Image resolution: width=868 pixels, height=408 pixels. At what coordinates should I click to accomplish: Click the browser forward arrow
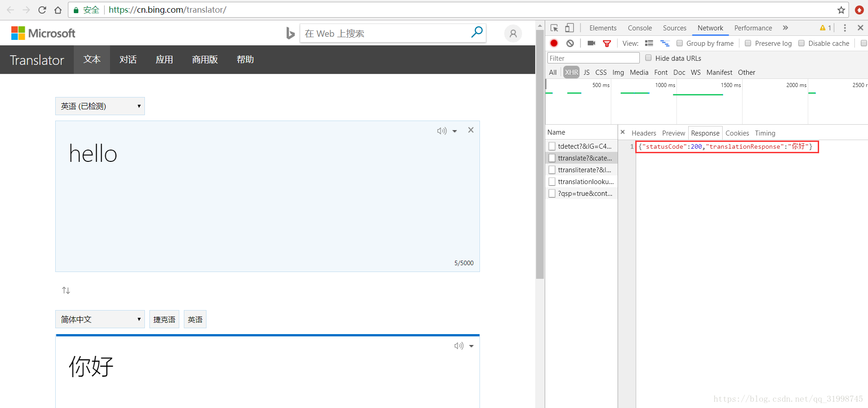coord(26,10)
